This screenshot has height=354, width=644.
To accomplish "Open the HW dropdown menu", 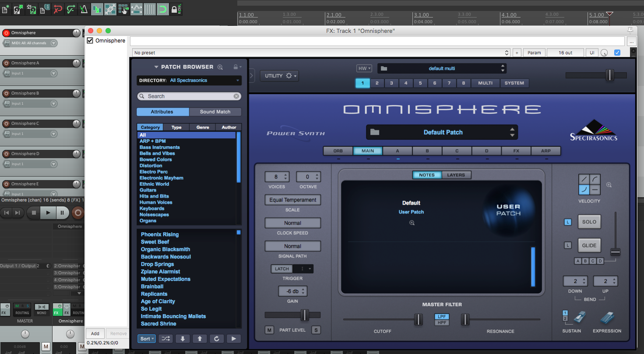I will coord(364,68).
